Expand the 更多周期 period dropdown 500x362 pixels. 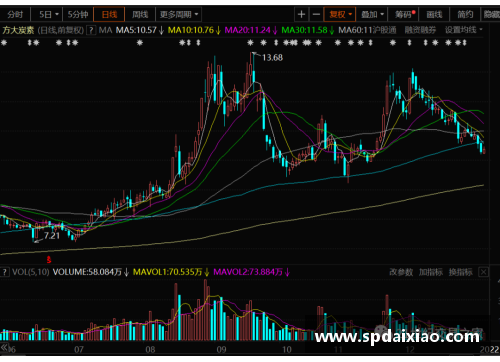click(x=179, y=15)
